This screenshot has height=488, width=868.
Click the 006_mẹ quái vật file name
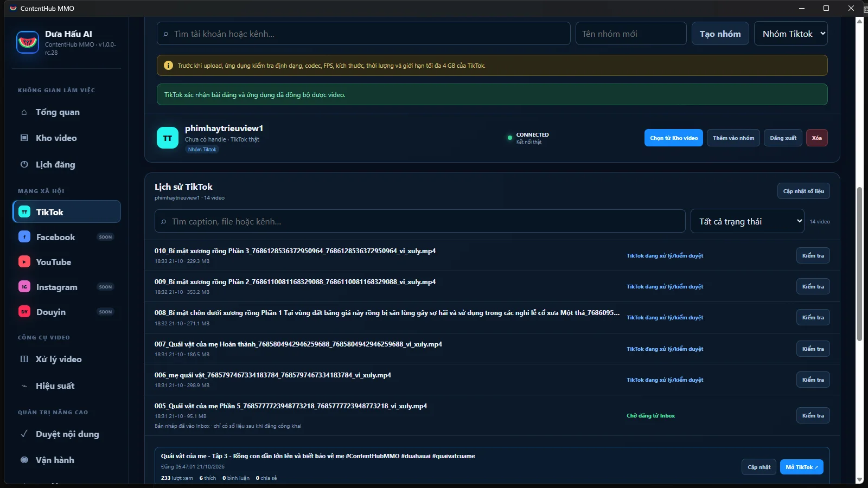(273, 375)
